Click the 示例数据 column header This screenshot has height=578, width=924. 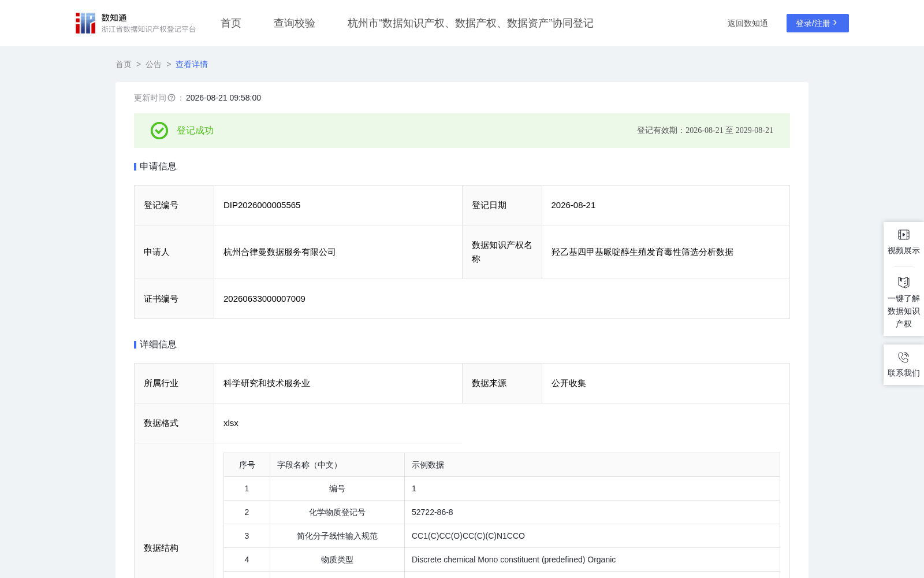[592, 465]
